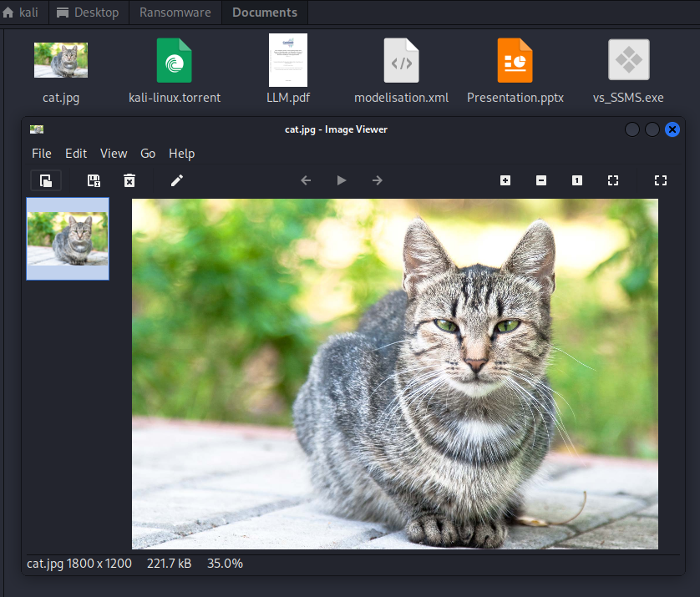Set zoom to normal size (1:1)
The width and height of the screenshot is (700, 597).
(577, 180)
